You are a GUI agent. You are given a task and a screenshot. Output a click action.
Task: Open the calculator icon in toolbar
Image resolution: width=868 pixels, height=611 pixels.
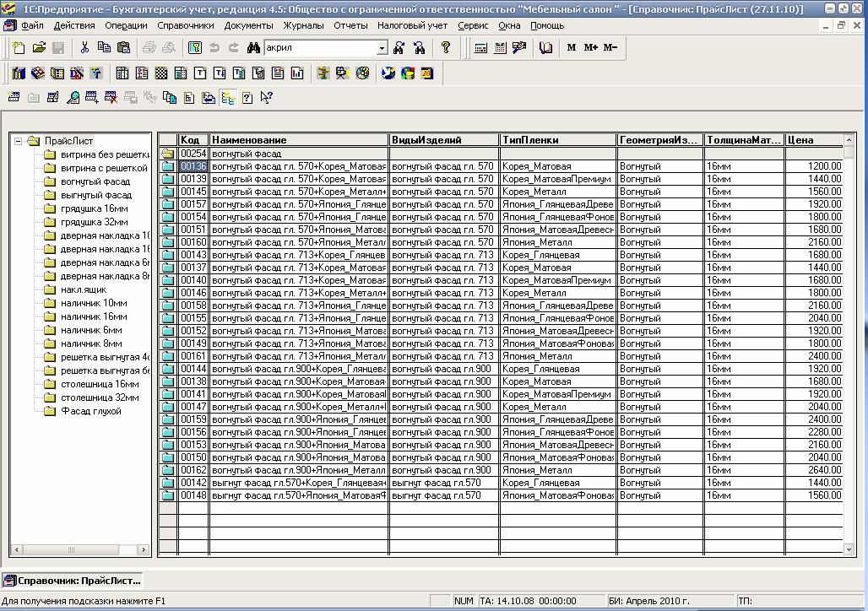tap(480, 47)
